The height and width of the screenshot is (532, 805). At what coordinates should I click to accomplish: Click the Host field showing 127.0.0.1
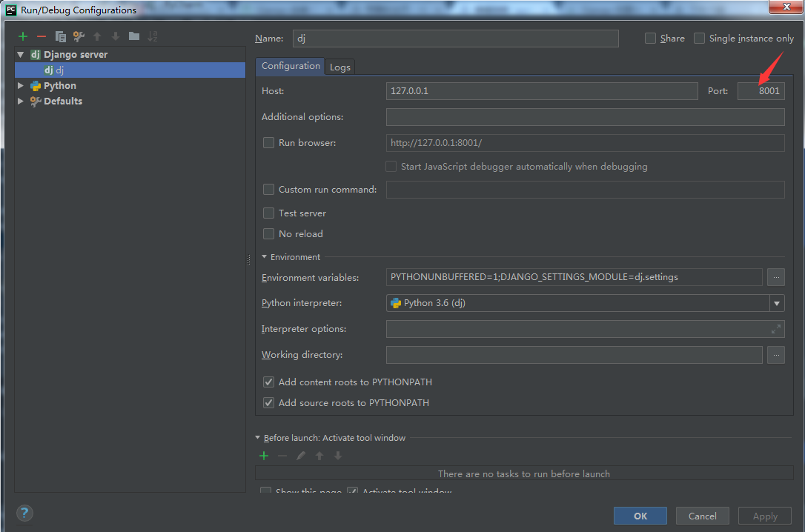[x=542, y=91]
